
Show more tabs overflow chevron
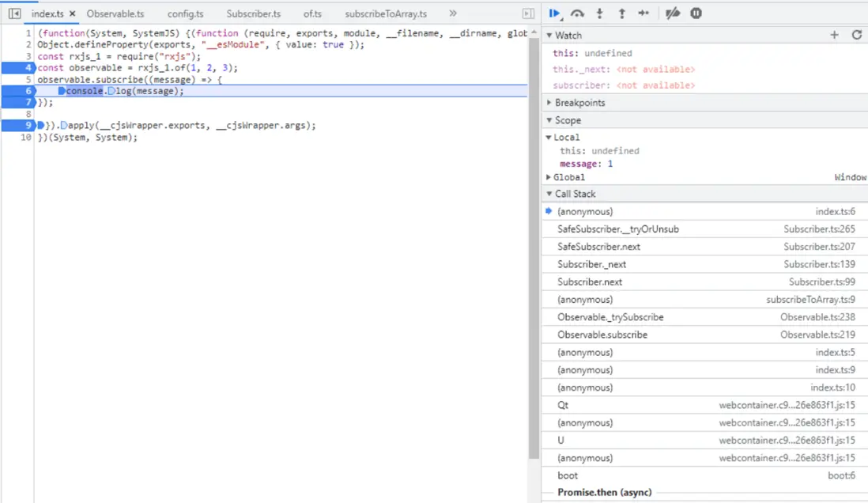pyautogui.click(x=453, y=13)
